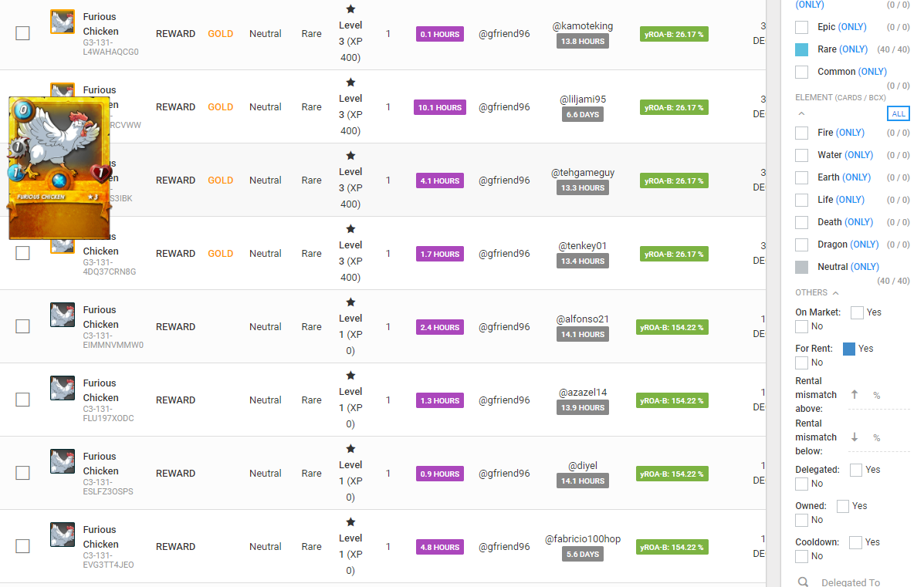Enable the Fire element filter checkbox

pyautogui.click(x=801, y=133)
